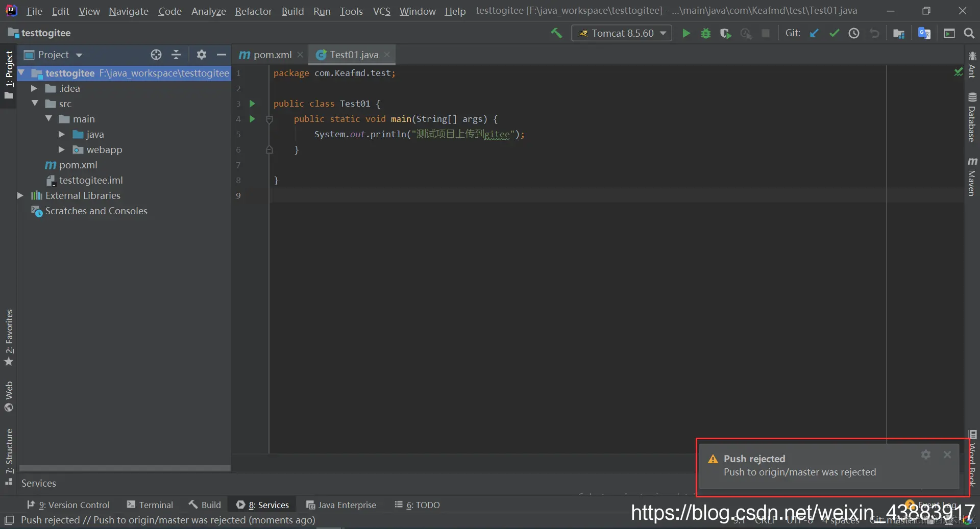Click the 'Push rejected' status bar message

(x=168, y=520)
